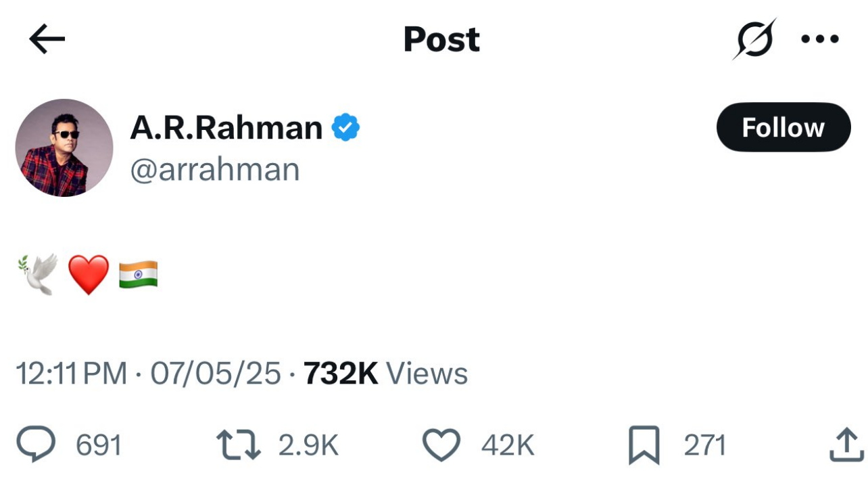Open the post options menu via the ellipsis

(x=820, y=39)
